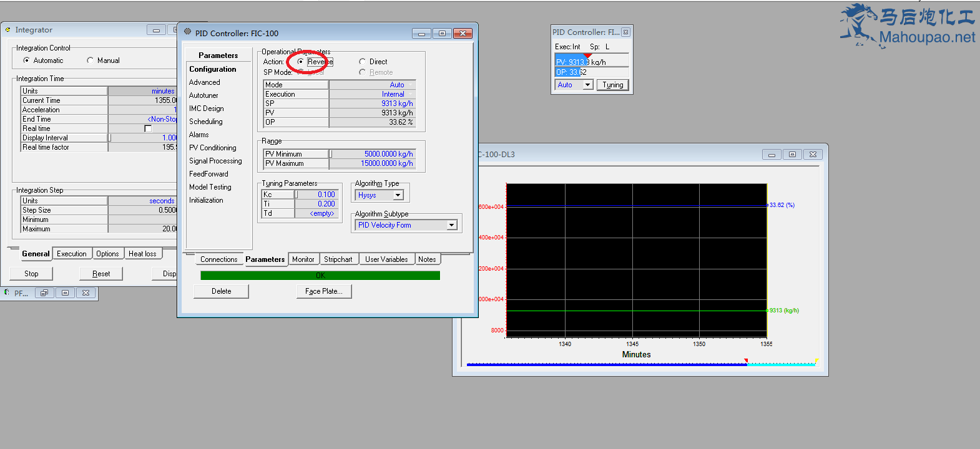Switch to Integrator Options tab
The width and height of the screenshot is (980, 449).
[107, 254]
